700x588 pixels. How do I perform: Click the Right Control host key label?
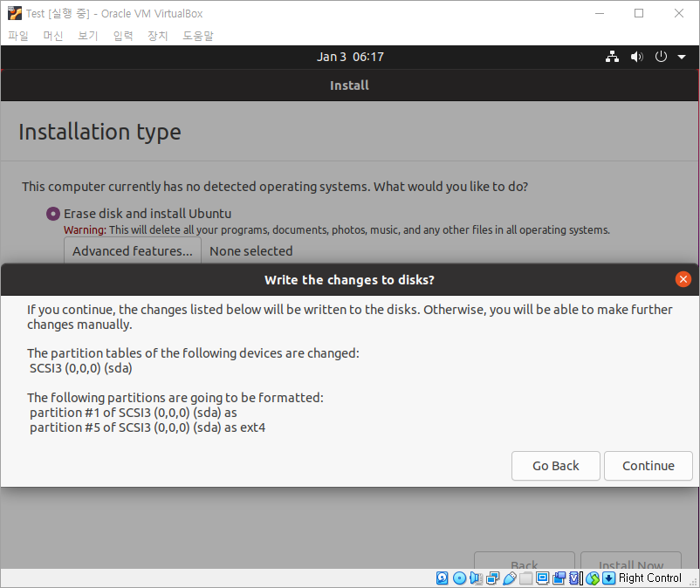point(650,578)
